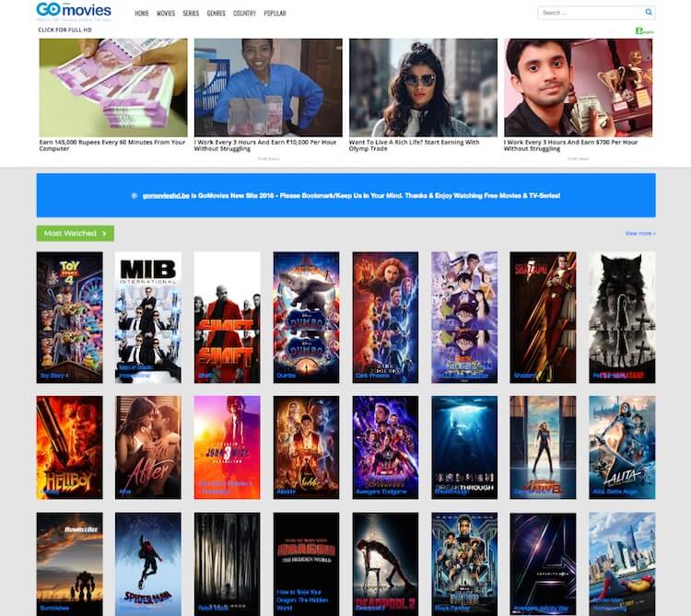
Task: Click the Most Watched arrow chevron
Action: [104, 234]
